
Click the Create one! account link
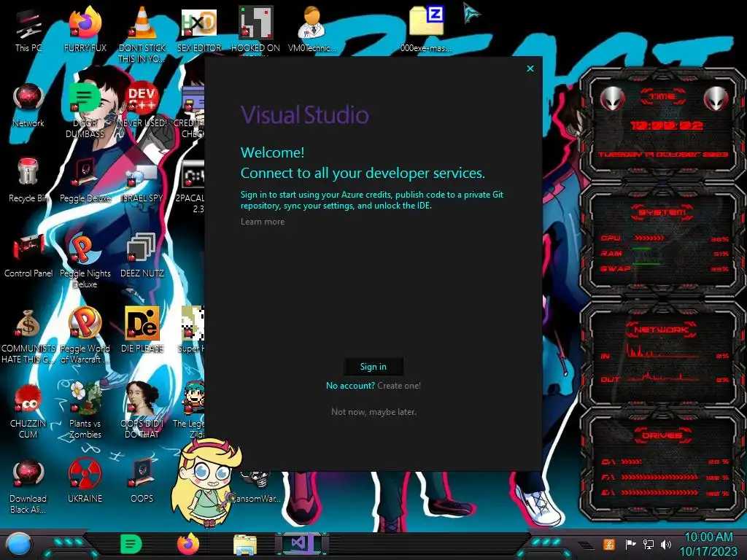click(399, 386)
